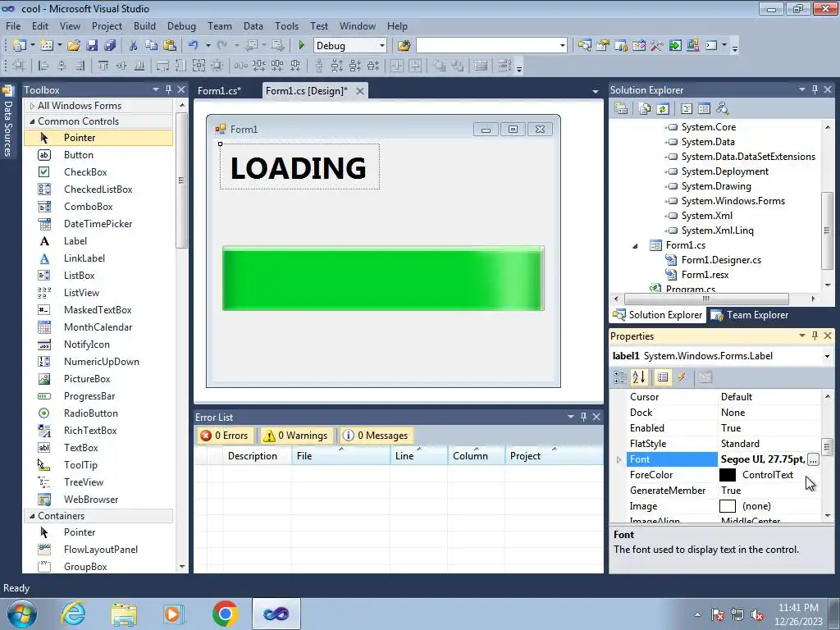Click the Categorized view icon in Properties
This screenshot has width=840, height=630.
click(620, 377)
